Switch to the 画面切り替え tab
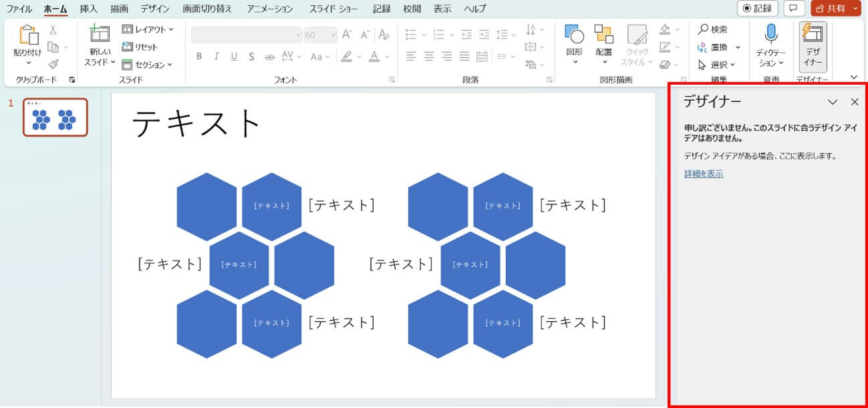The width and height of the screenshot is (868, 408). click(208, 9)
